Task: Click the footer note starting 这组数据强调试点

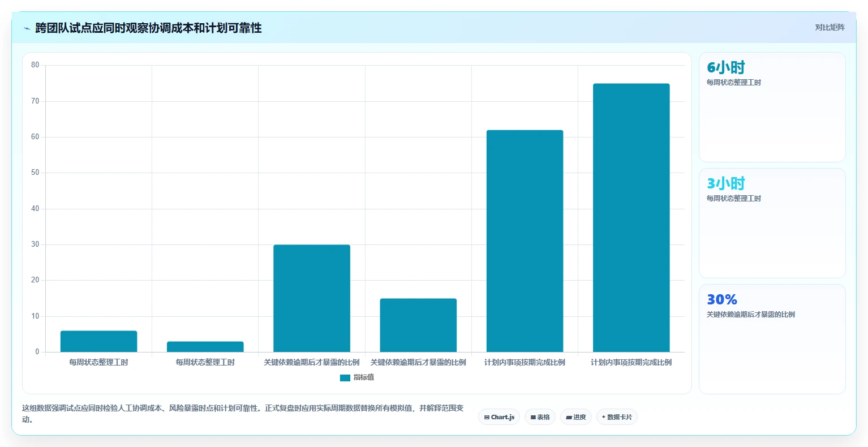Action: point(243,414)
